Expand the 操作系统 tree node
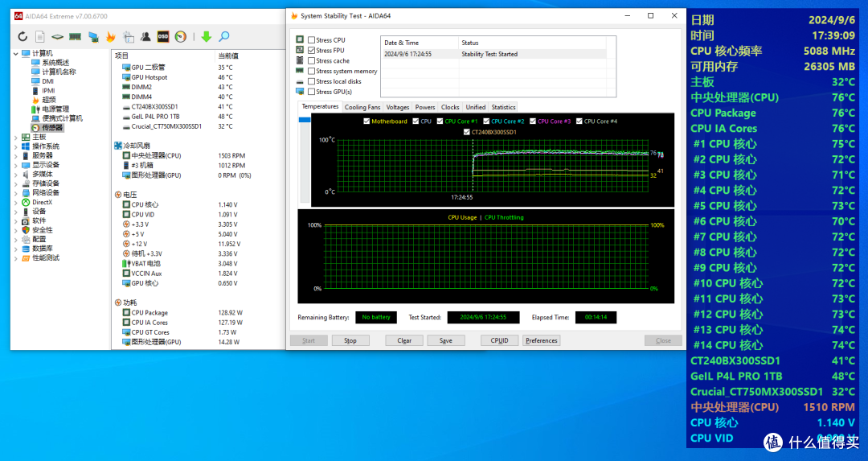This screenshot has width=868, height=461. coord(15,146)
